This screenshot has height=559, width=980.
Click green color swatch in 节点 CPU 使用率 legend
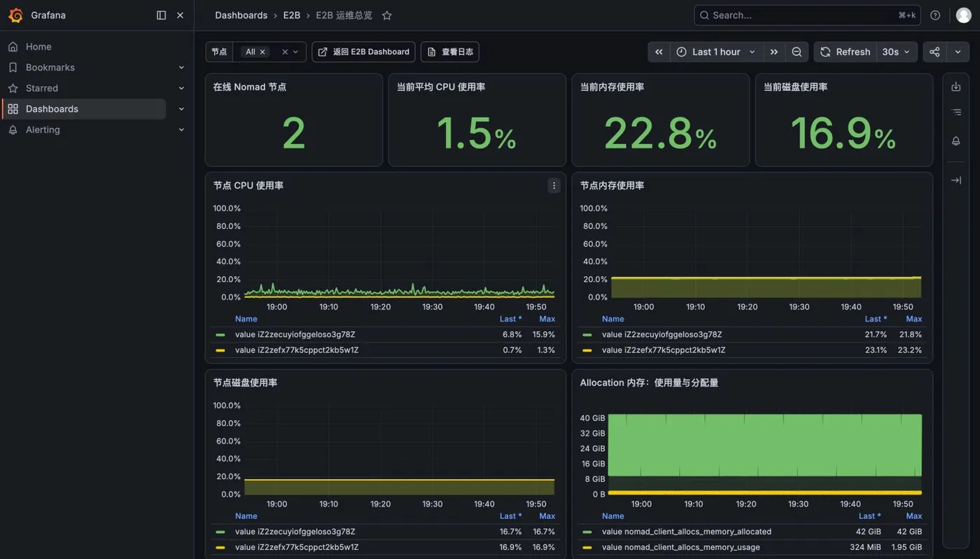220,335
